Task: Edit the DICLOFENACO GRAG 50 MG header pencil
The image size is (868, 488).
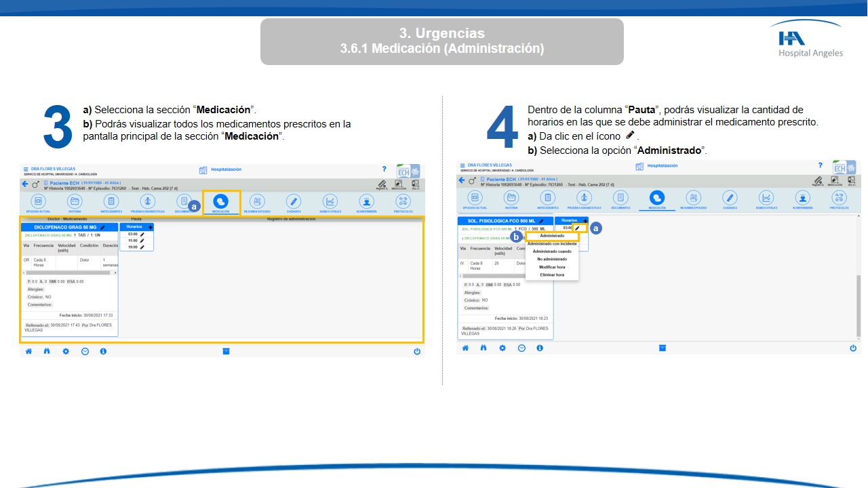Action: coord(102,227)
